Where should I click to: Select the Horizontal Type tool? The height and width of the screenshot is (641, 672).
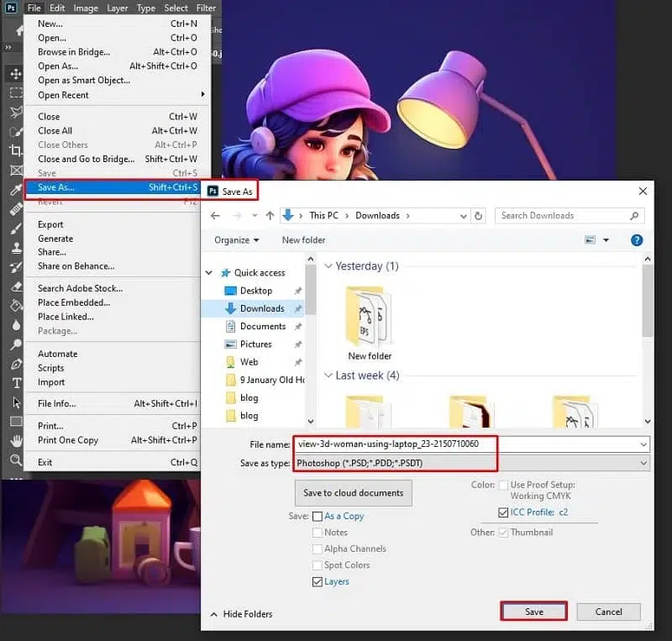[16, 383]
